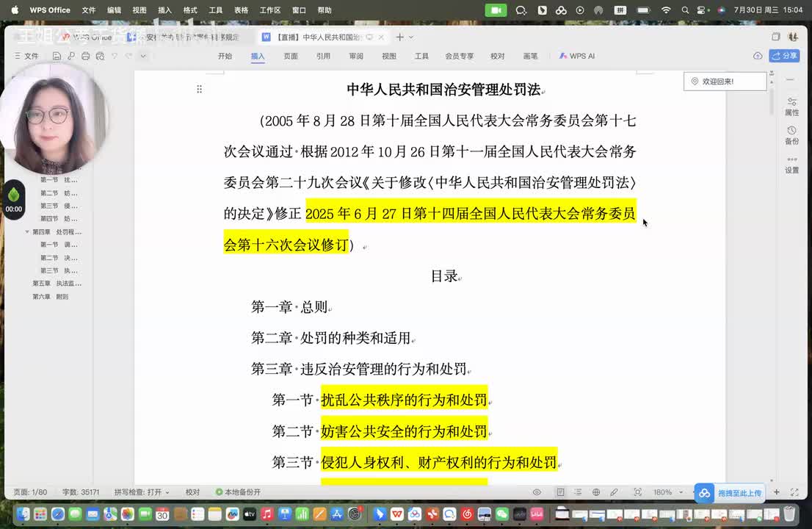Launch WPS AI from the ribbon

point(577,56)
